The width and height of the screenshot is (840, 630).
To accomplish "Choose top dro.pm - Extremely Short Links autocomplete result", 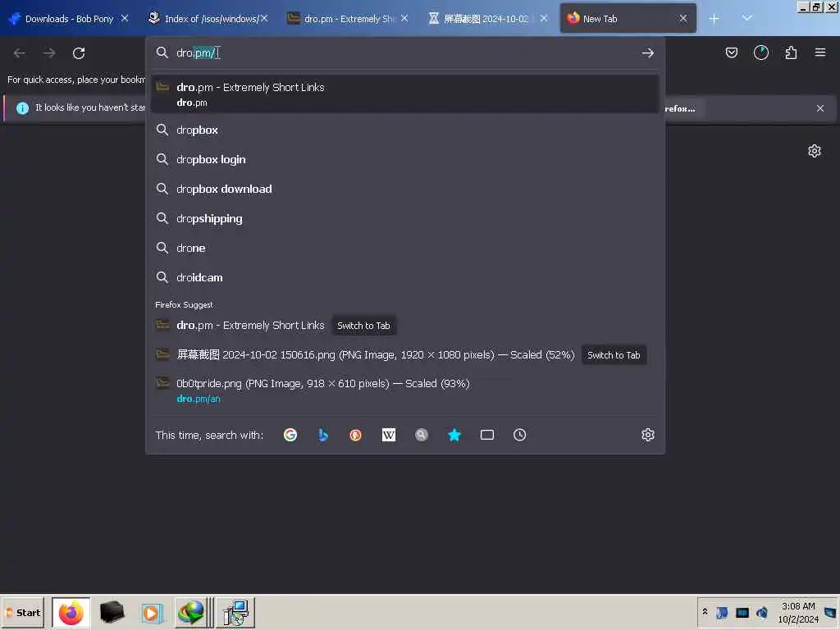I will [405, 94].
